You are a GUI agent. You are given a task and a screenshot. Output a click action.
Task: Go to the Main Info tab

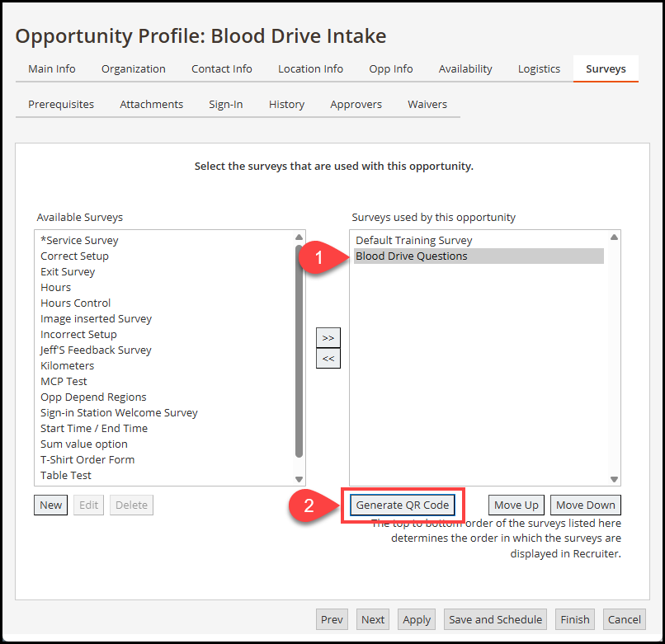pos(52,68)
